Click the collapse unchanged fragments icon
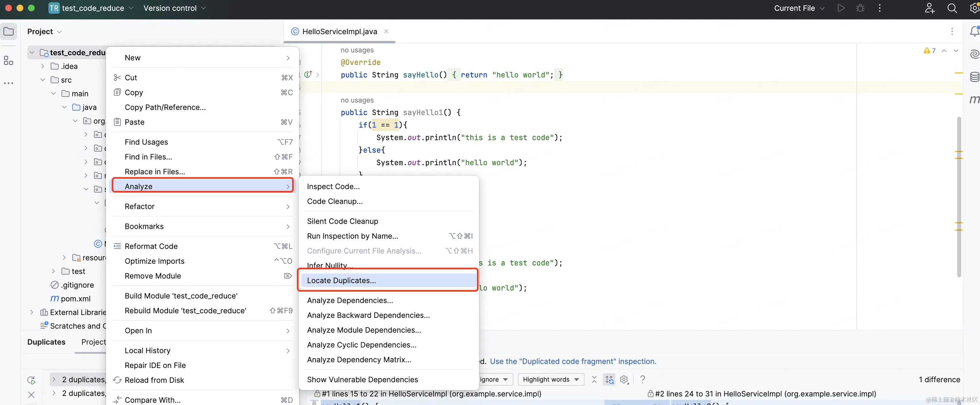980x405 pixels. (594, 379)
